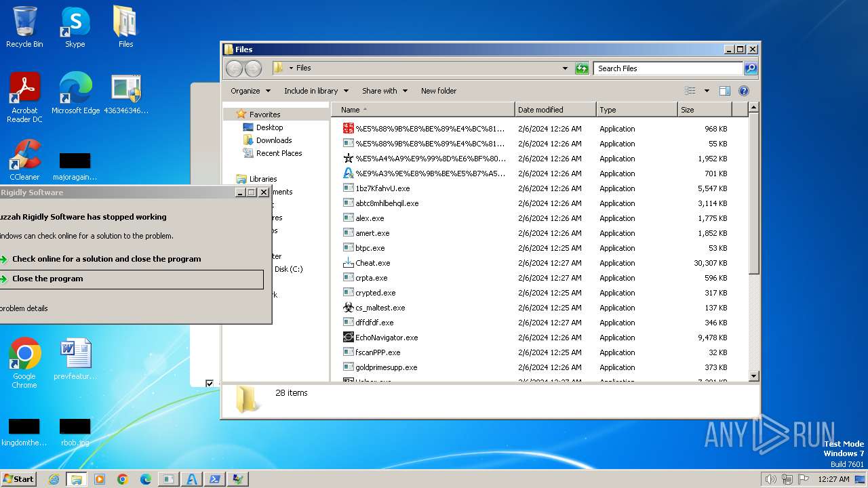Screen dimensions: 868x488
Task: Show the preview pane
Action: click(724, 91)
